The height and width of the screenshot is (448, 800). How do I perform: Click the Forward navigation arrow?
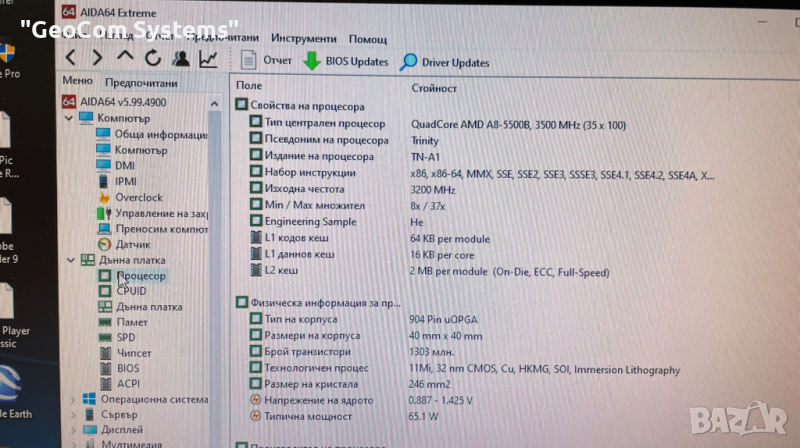[x=97, y=58]
